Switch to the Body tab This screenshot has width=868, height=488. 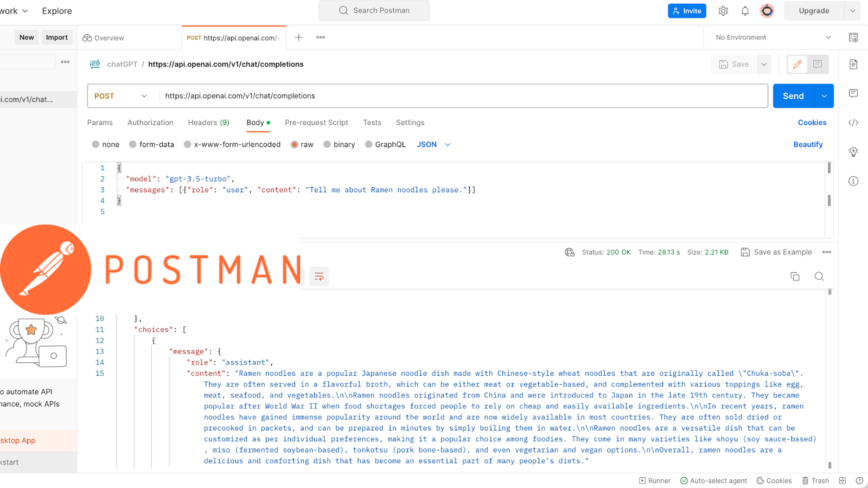(x=258, y=123)
